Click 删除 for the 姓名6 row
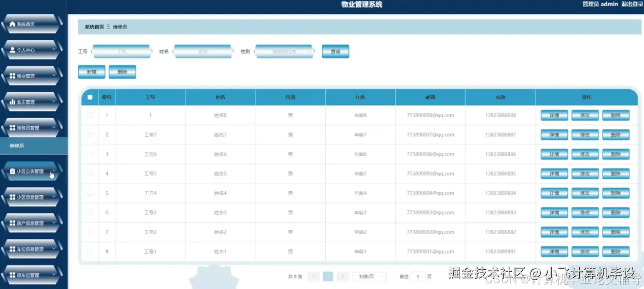The height and width of the screenshot is (289, 644). [616, 154]
